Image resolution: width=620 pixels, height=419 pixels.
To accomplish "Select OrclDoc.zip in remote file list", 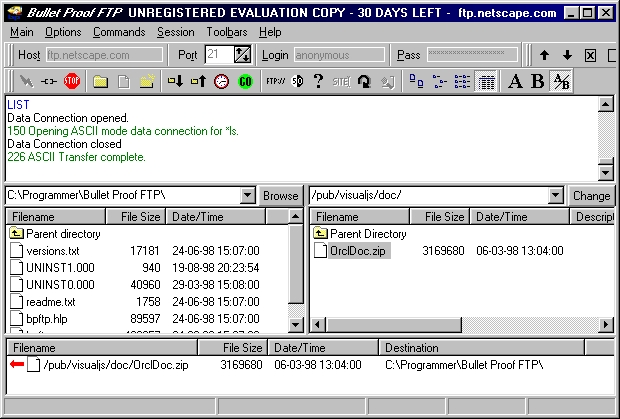I will tap(357, 251).
